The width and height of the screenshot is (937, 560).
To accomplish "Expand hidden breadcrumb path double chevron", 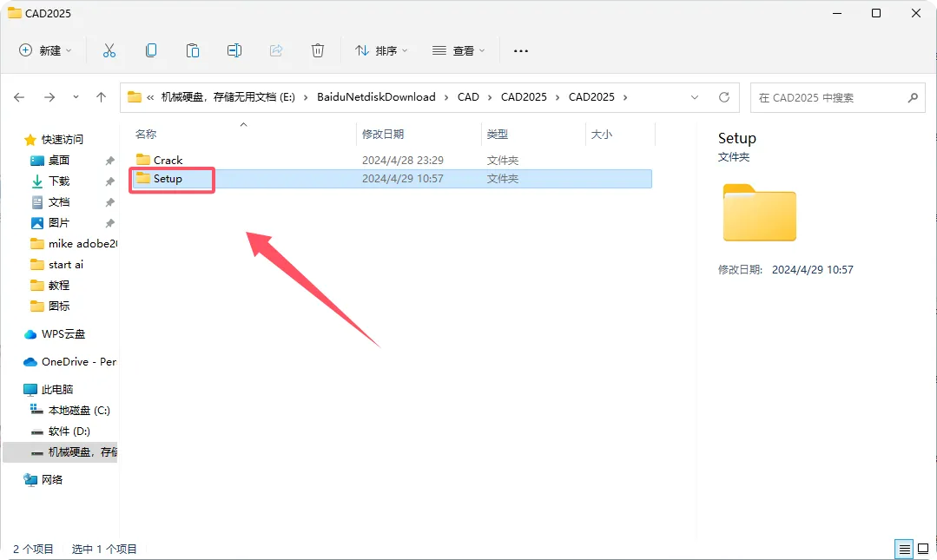I will [x=150, y=97].
